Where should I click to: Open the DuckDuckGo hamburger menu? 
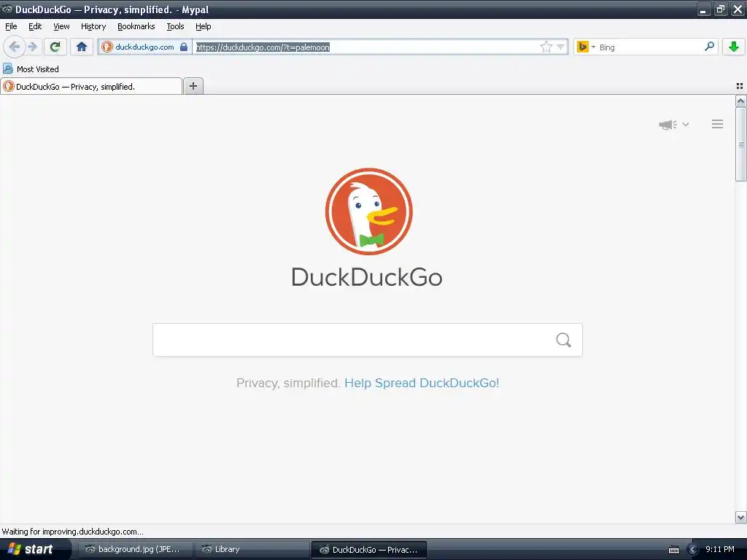point(718,124)
